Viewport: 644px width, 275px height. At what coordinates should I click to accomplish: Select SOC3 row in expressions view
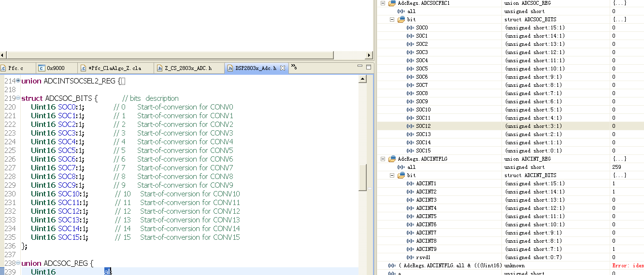click(510, 52)
